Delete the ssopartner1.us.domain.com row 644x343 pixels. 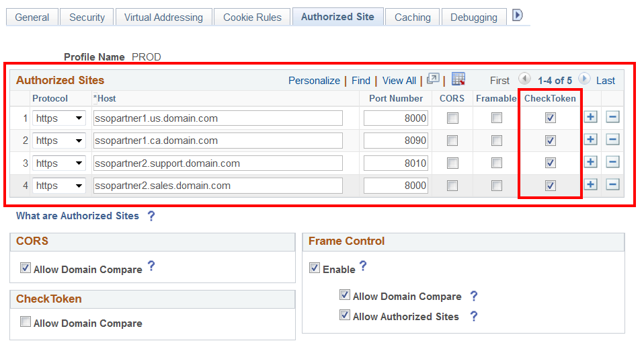pos(612,117)
